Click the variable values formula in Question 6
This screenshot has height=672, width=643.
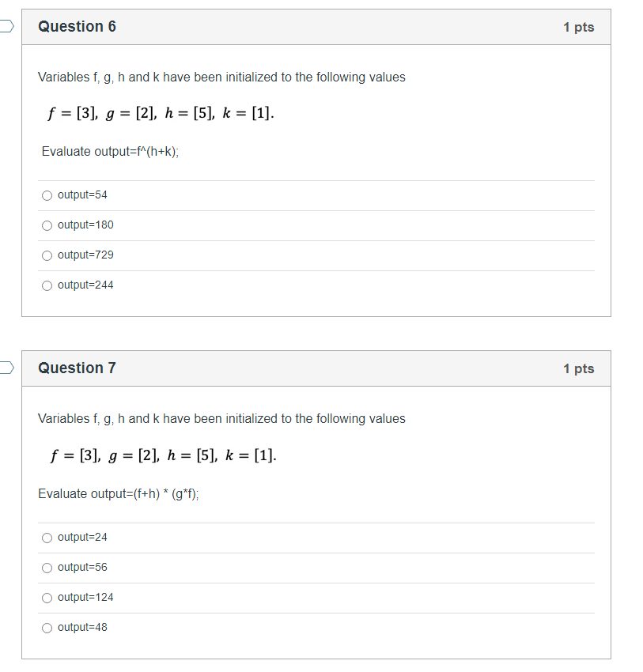click(161, 113)
